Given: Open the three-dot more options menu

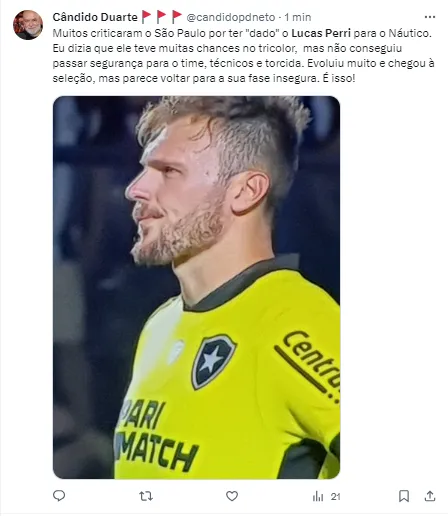Looking at the screenshot, I should click(x=430, y=17).
